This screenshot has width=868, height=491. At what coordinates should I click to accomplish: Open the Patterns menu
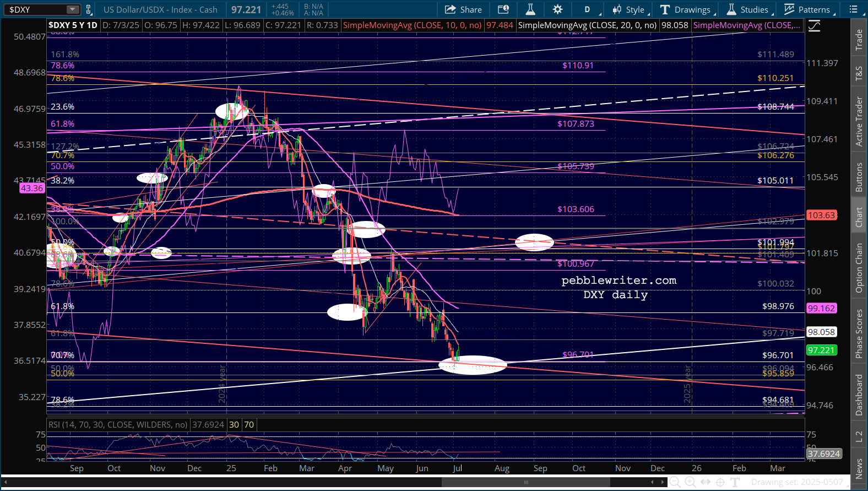click(x=810, y=9)
